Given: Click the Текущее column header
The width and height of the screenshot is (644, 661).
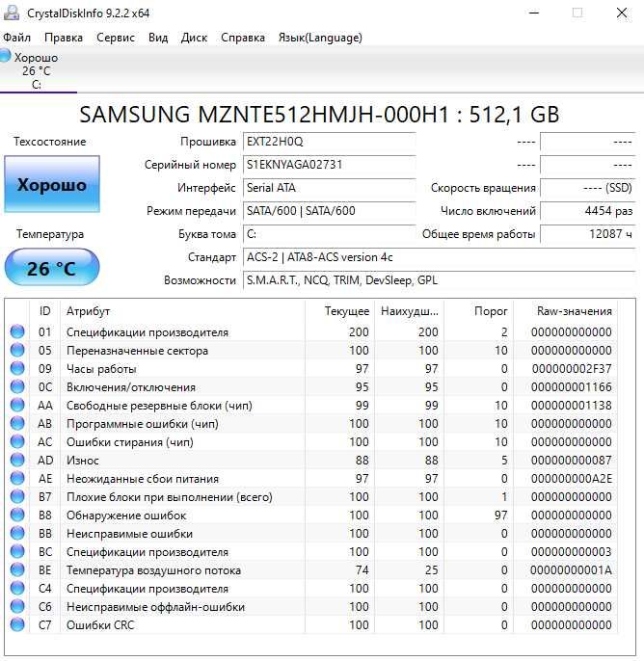Looking at the screenshot, I should pos(340,311).
